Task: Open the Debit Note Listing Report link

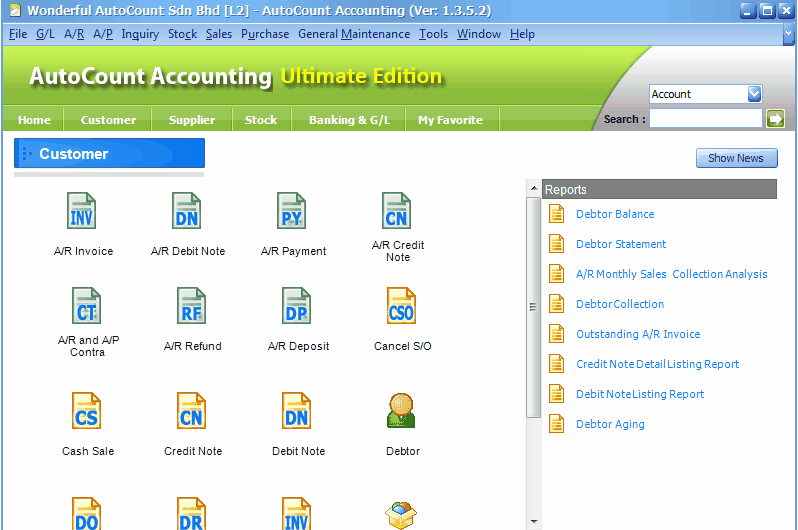Action: (640, 394)
